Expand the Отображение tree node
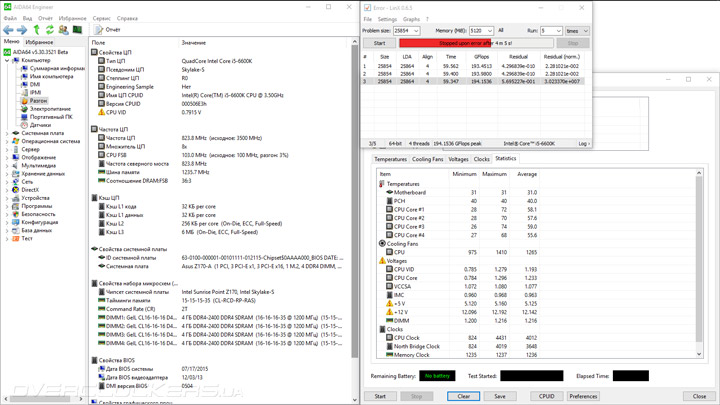This screenshot has width=720, height=405. pos(7,158)
